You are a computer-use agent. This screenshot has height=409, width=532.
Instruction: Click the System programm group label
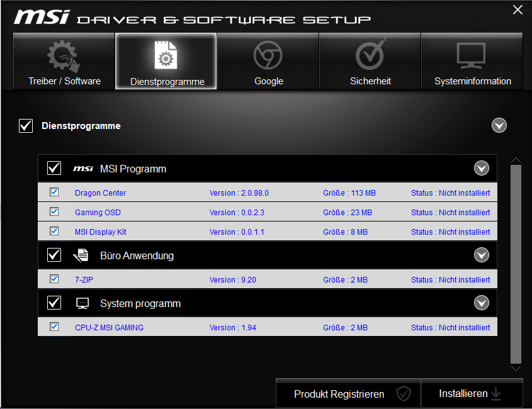[140, 303]
